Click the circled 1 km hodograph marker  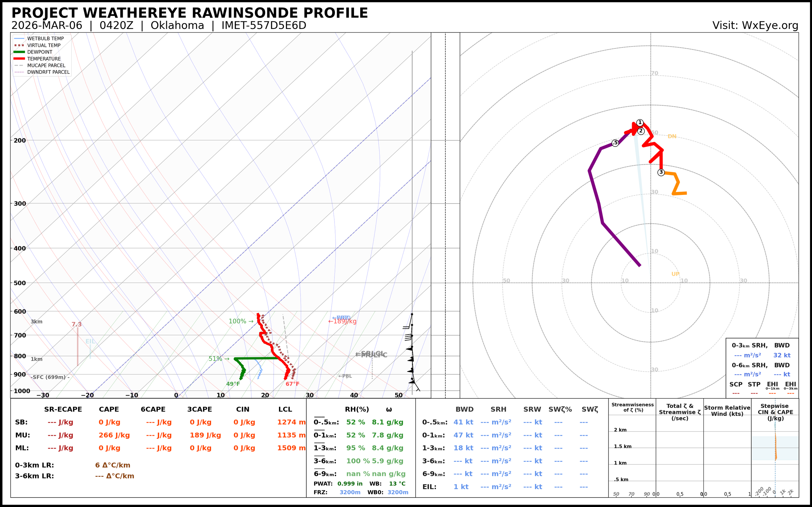640,122
